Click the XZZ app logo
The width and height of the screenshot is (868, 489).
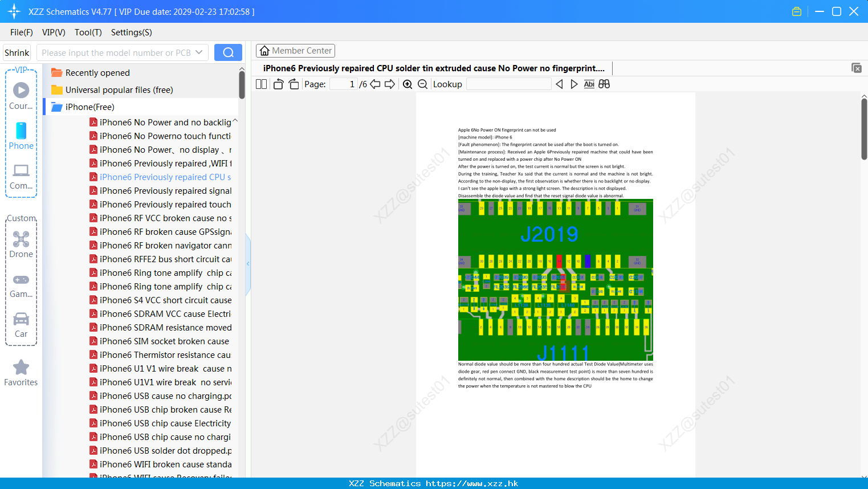pos(14,11)
